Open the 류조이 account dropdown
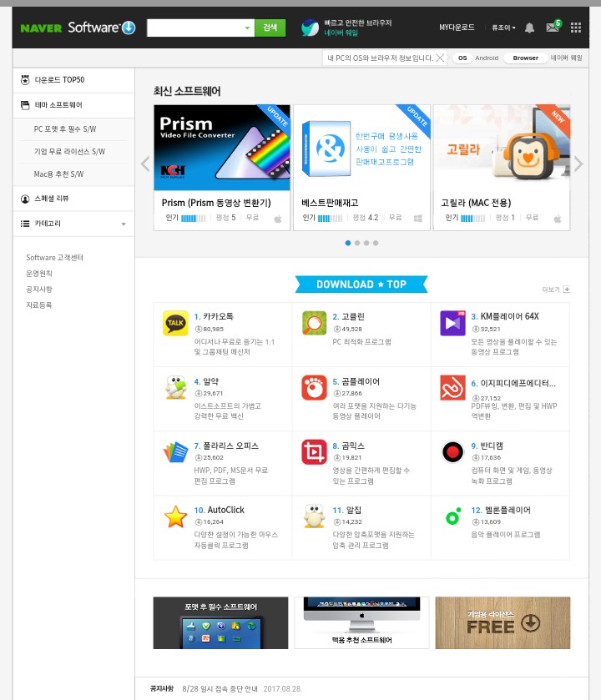This screenshot has height=700, width=601. click(503, 28)
